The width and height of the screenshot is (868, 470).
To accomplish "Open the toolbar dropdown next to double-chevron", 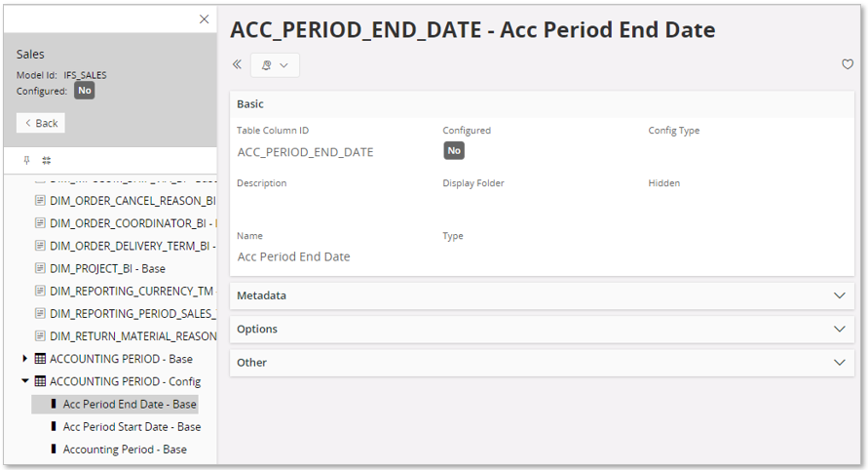I will (x=275, y=65).
